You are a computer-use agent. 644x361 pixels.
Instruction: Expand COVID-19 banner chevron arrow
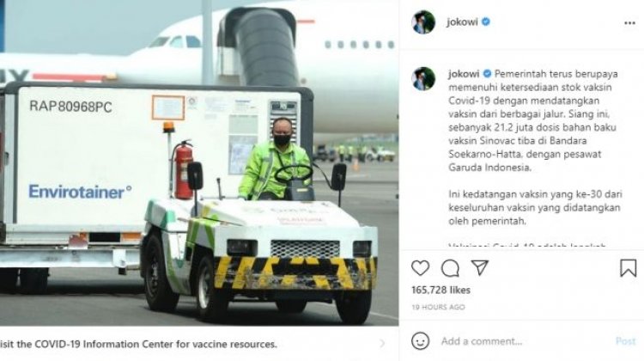click(x=382, y=343)
